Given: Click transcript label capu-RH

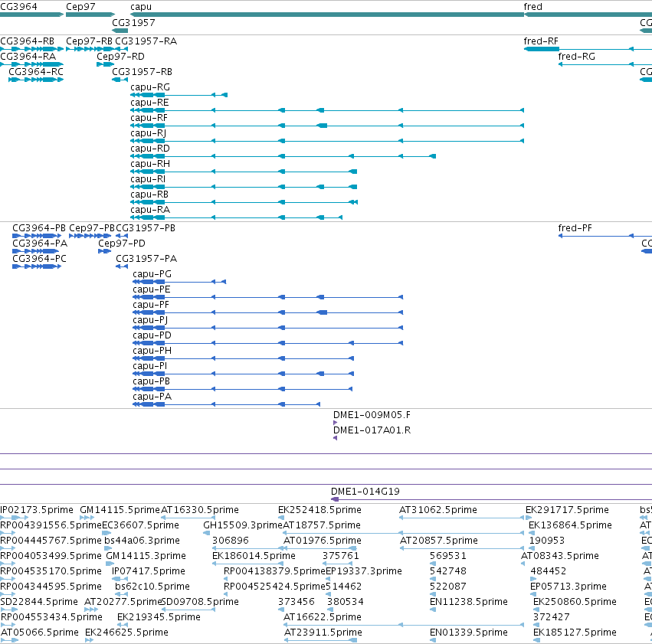Looking at the screenshot, I should tap(150, 164).
